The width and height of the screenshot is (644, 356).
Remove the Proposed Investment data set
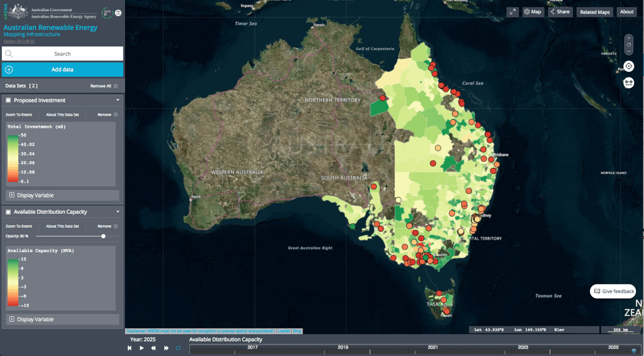[108, 114]
